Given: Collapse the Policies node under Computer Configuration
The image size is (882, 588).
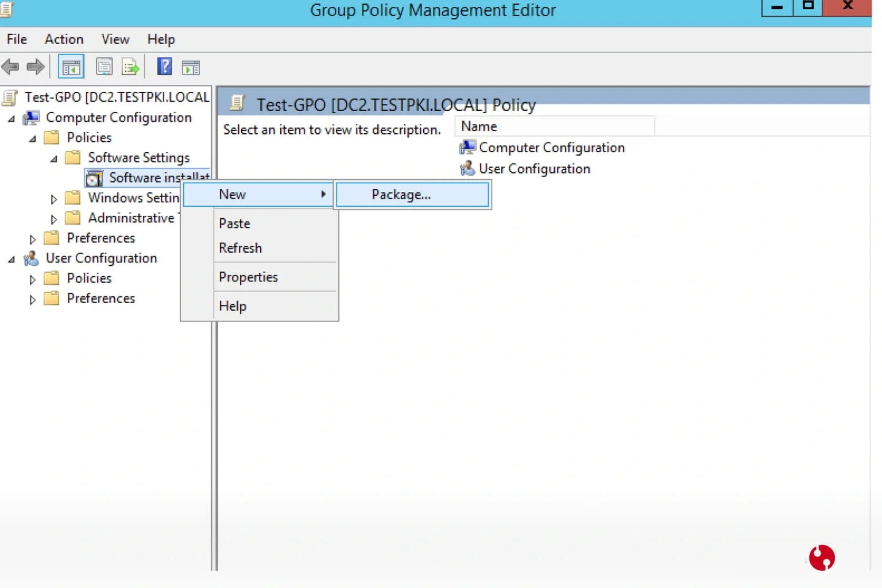Looking at the screenshot, I should 32,139.
